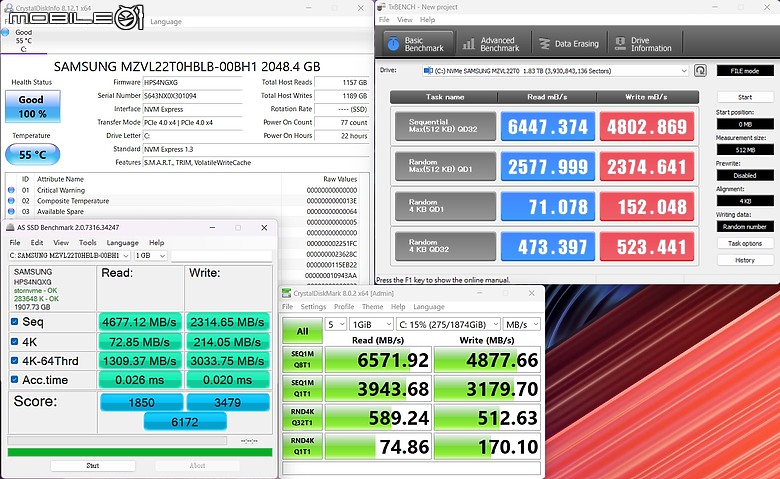Uncheck the 4K-64Thrd test checkbox
Viewport: 780px width, 479px height.
tap(14, 361)
